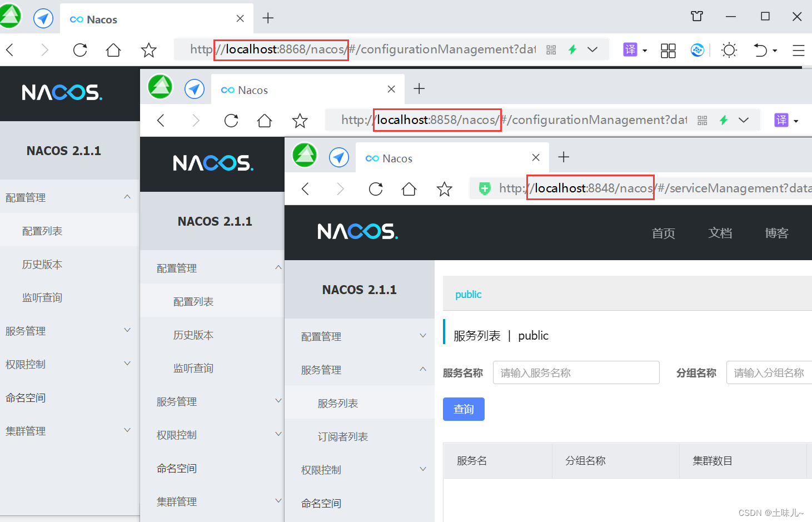
Task: Toggle the brightness sun icon in toolbar
Action: pos(729,50)
